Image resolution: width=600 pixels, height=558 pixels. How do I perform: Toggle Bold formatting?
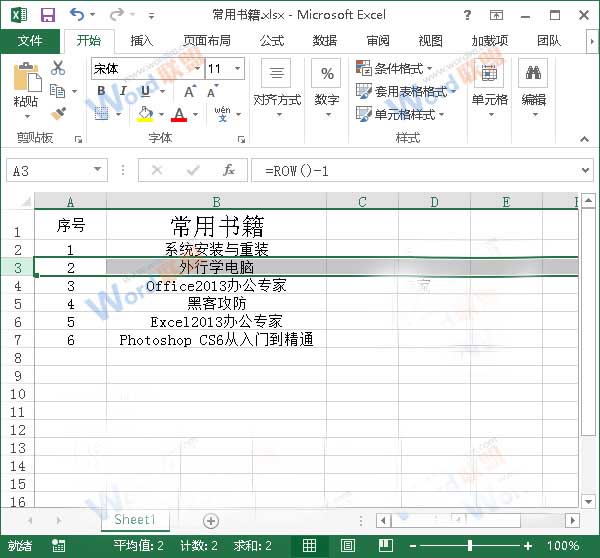tap(101, 91)
